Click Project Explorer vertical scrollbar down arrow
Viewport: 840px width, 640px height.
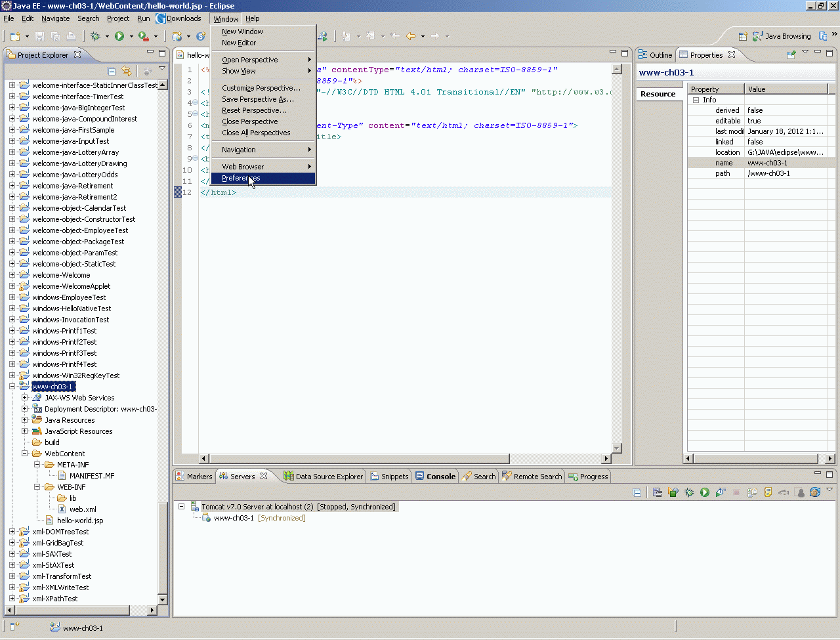[x=163, y=599]
